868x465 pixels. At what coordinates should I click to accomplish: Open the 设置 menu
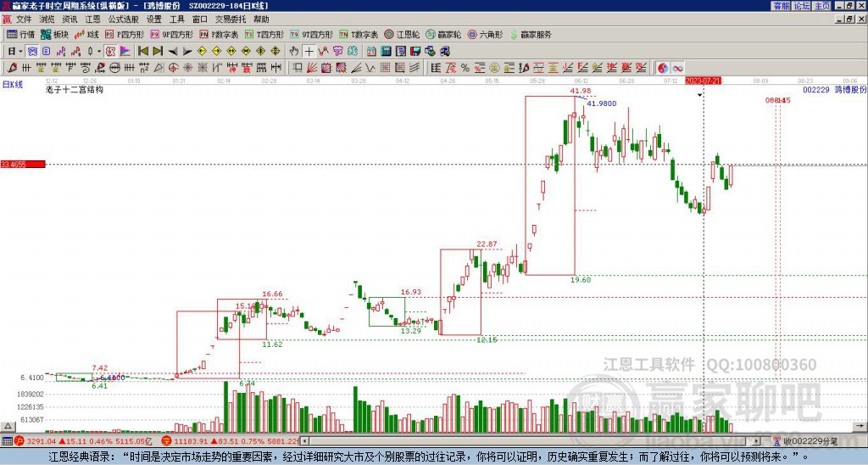(154, 20)
